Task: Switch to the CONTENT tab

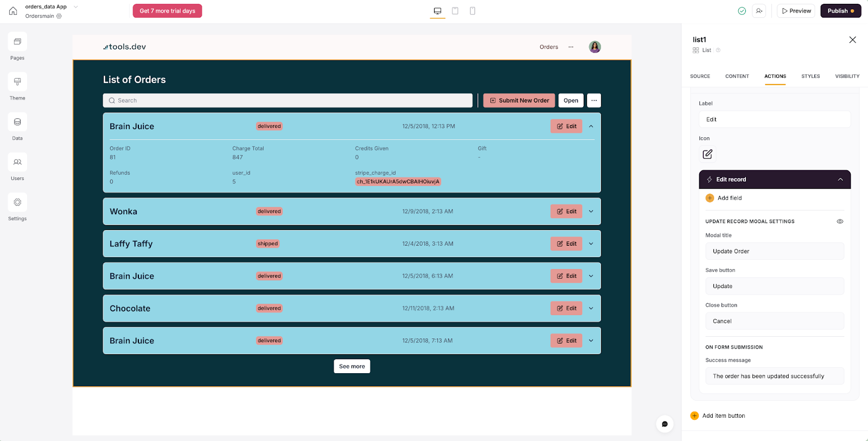Action: pyautogui.click(x=737, y=76)
